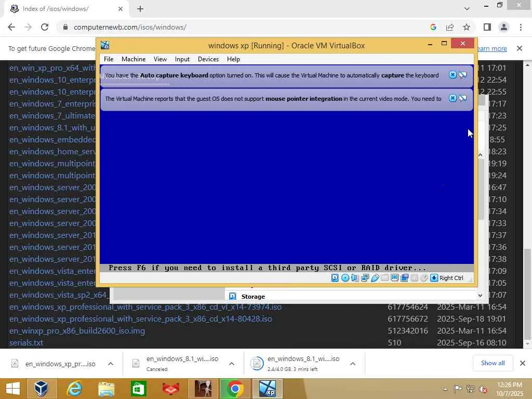Open Windows Start button
Screen dimensions: 532x399
(13, 389)
